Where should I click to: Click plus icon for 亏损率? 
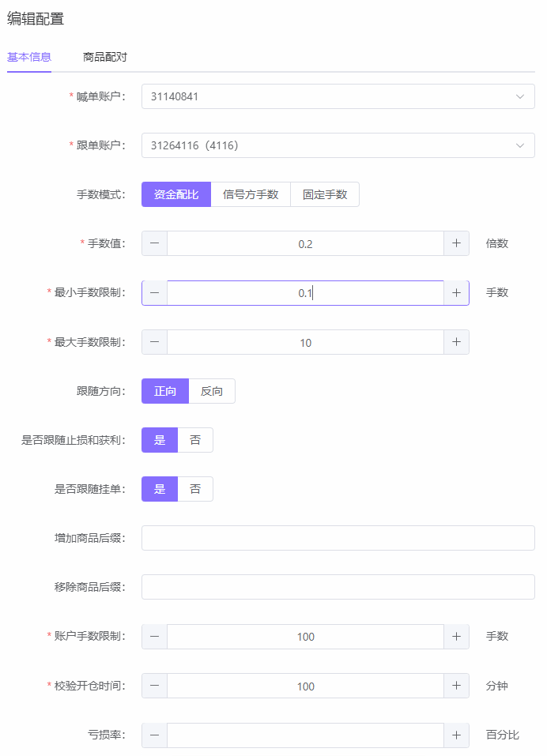[x=456, y=735]
